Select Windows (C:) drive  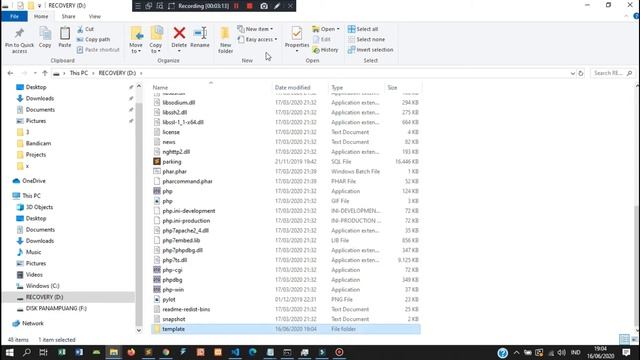pos(42,286)
